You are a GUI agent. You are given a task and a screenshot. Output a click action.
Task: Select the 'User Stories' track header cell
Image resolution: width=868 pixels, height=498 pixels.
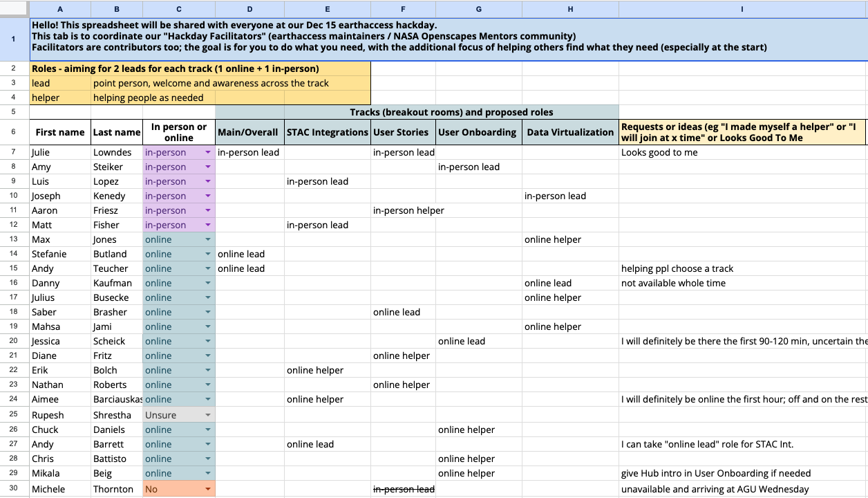point(403,132)
